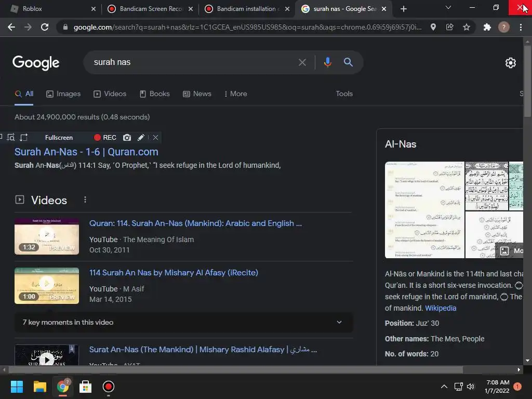The image size is (532, 399).
Task: Open a new Chrome tab
Action: (x=403, y=9)
